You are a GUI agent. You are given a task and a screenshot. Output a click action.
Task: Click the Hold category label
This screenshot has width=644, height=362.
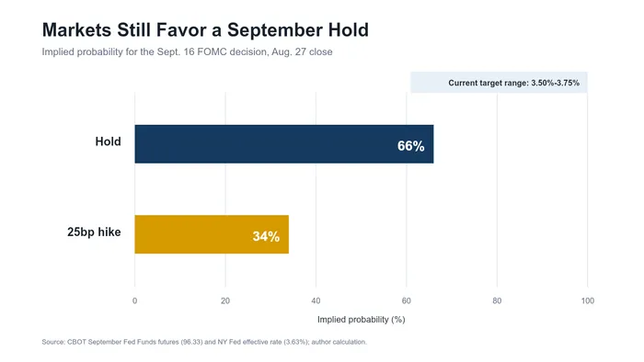(108, 141)
